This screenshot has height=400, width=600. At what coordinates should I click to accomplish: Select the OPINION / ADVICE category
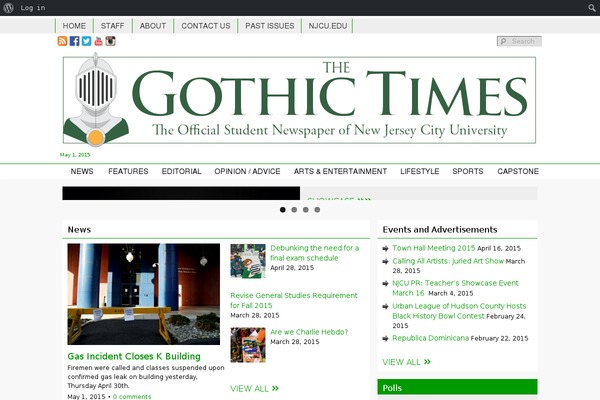pos(247,171)
